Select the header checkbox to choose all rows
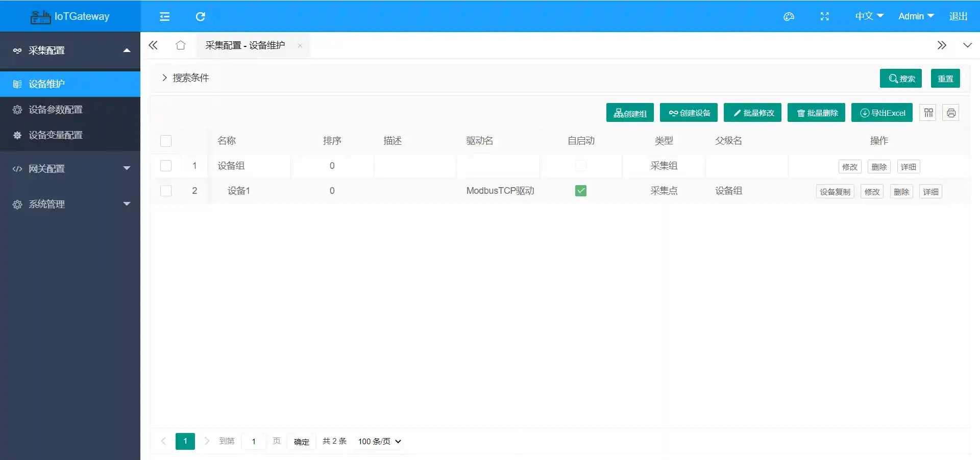The width and height of the screenshot is (980, 460). 165,141
